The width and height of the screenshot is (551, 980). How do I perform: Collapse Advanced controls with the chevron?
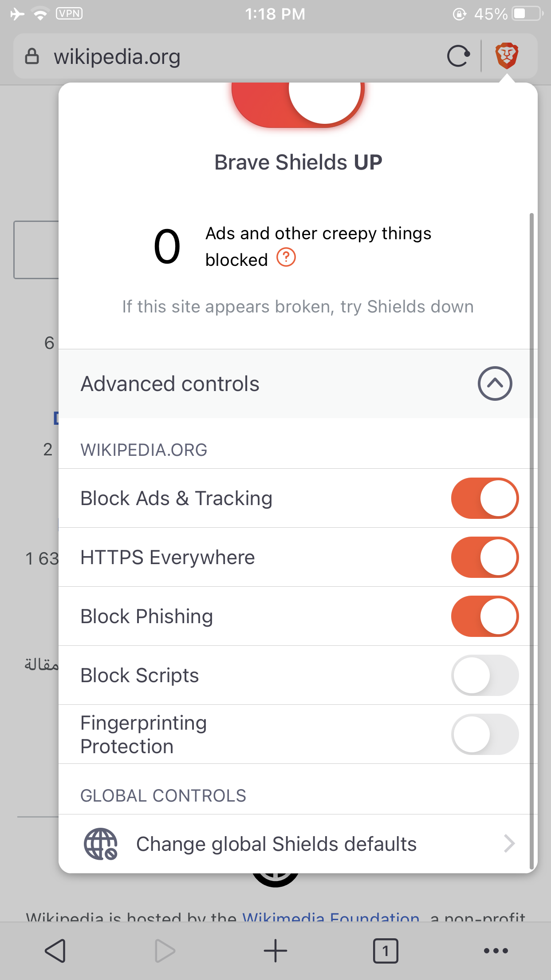(x=495, y=383)
